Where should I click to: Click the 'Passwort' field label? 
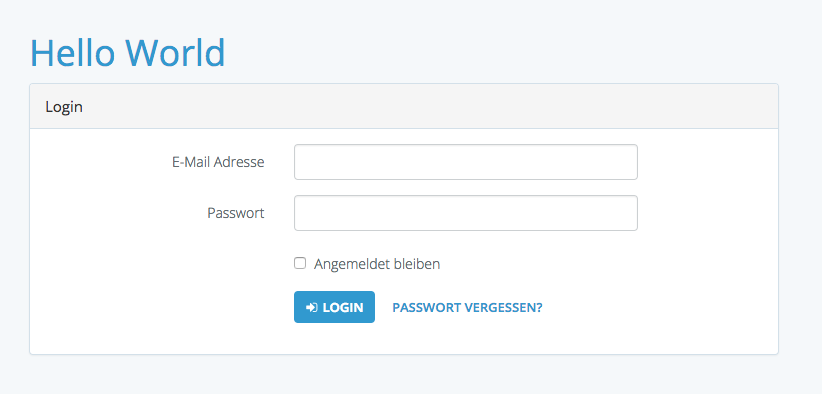236,213
